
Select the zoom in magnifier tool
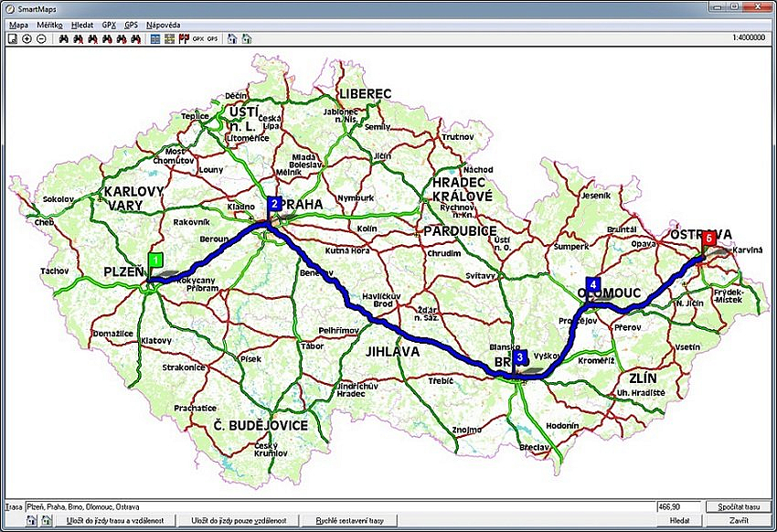(27, 39)
